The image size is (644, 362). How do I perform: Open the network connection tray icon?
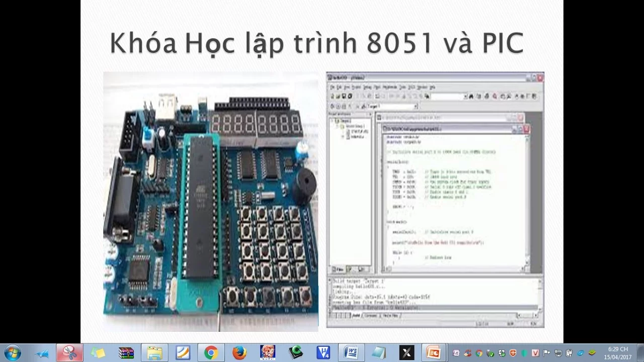[558, 353]
